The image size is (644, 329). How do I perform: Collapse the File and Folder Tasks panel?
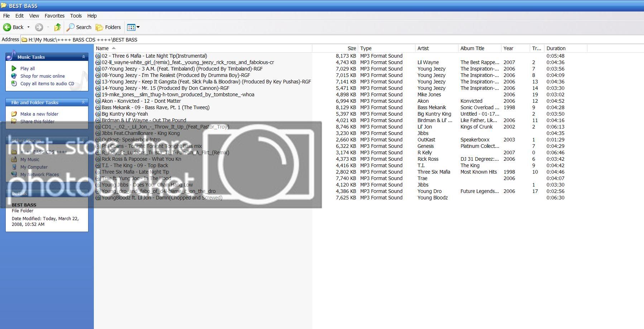(x=83, y=102)
